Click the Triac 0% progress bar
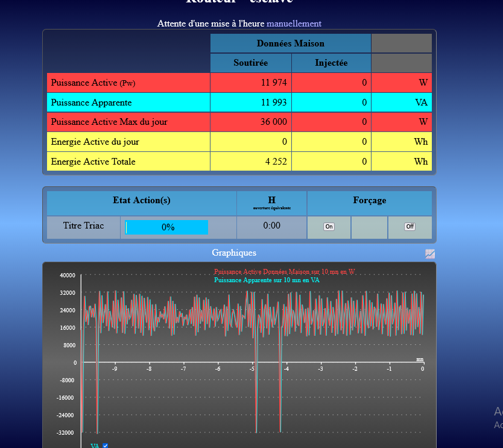The image size is (503, 448). (x=167, y=227)
